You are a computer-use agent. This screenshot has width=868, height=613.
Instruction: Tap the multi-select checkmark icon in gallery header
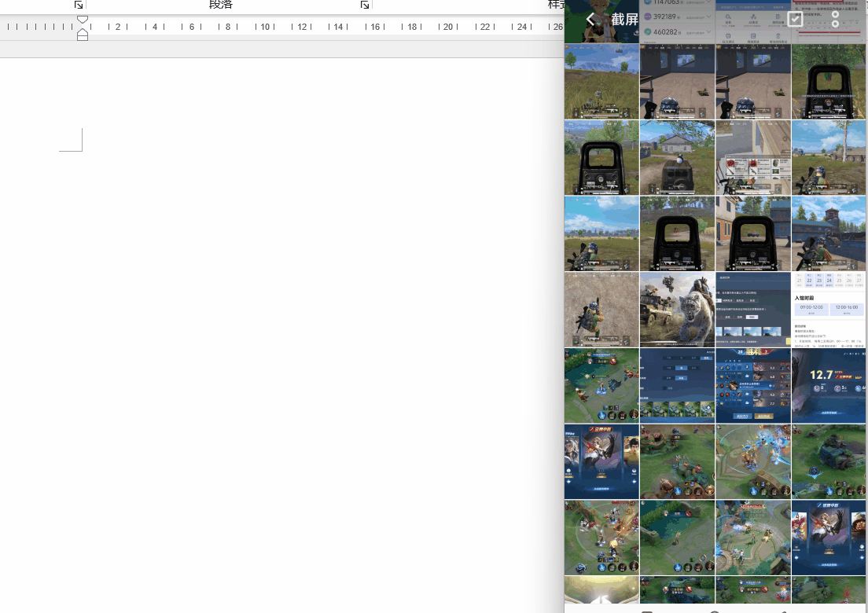pos(795,20)
